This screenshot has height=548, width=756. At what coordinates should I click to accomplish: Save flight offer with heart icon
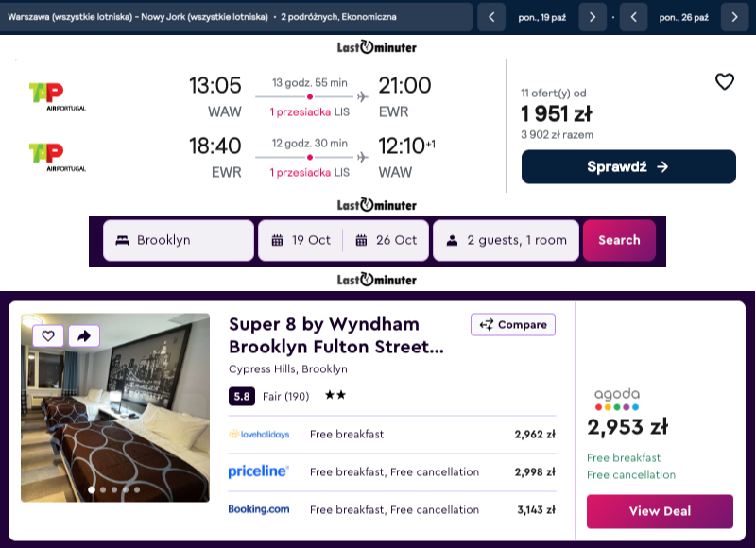point(724,81)
